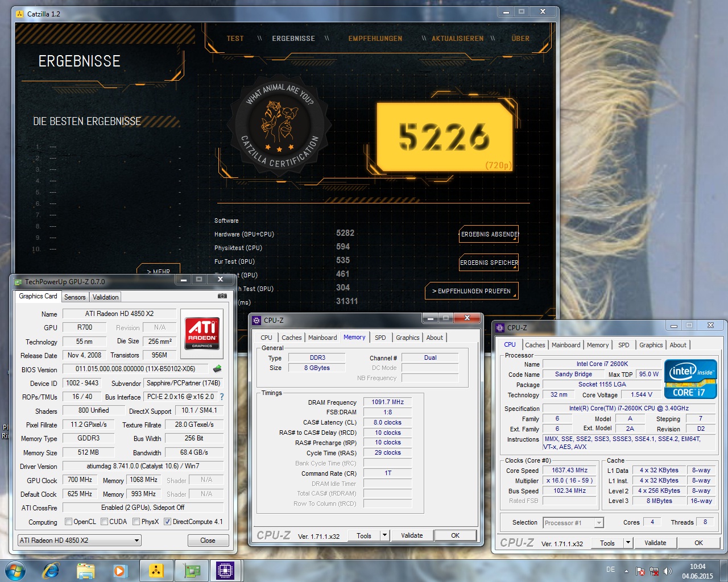728x582 pixels.
Task: Click Tools button in CPU-Z Memory window
Action: 364,535
